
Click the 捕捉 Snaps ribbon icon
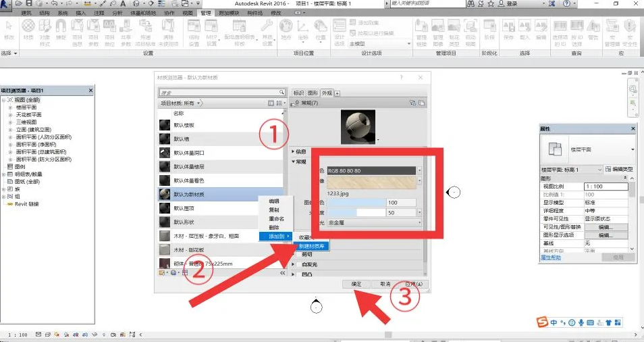(61, 30)
